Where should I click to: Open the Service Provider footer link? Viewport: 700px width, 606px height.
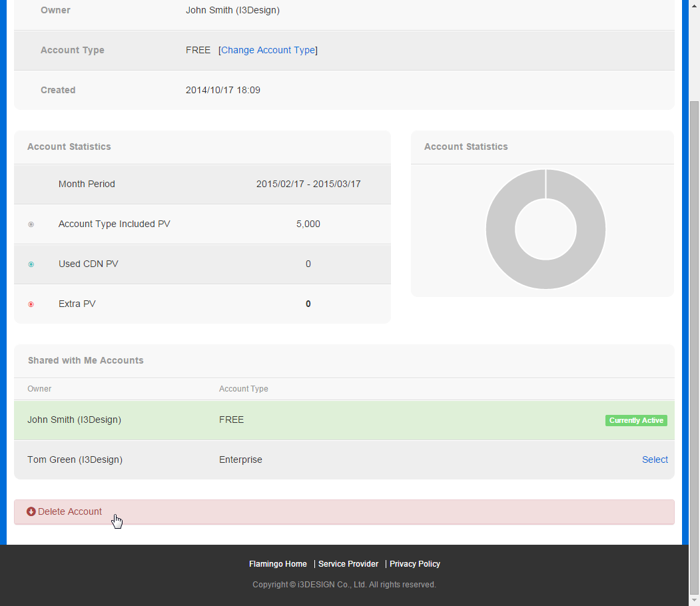[348, 563]
